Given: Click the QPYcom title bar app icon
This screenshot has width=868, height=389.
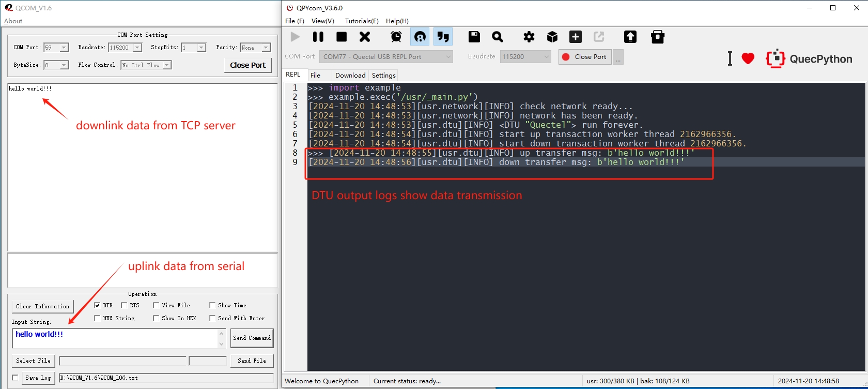Looking at the screenshot, I should (290, 8).
